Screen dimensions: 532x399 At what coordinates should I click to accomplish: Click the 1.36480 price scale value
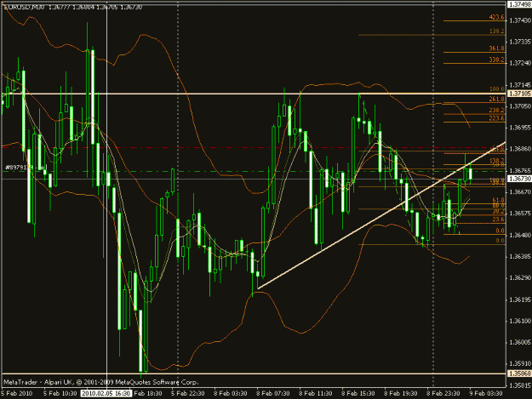(520, 236)
